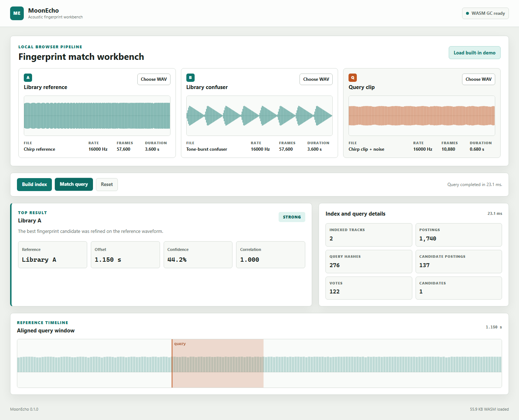Click the MoonEcho ME logo icon
This screenshot has width=519, height=420.
pyautogui.click(x=17, y=13)
